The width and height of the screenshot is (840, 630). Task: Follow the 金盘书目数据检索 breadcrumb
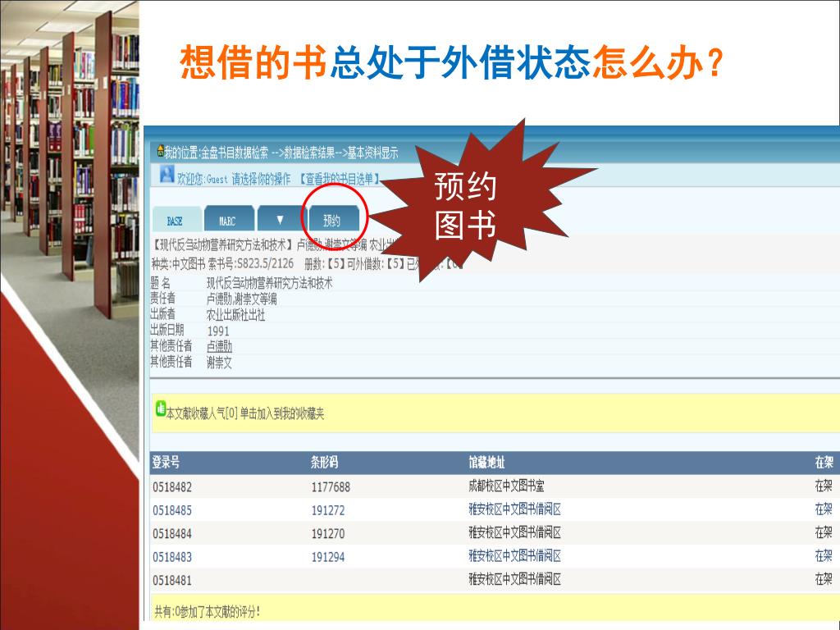234,153
